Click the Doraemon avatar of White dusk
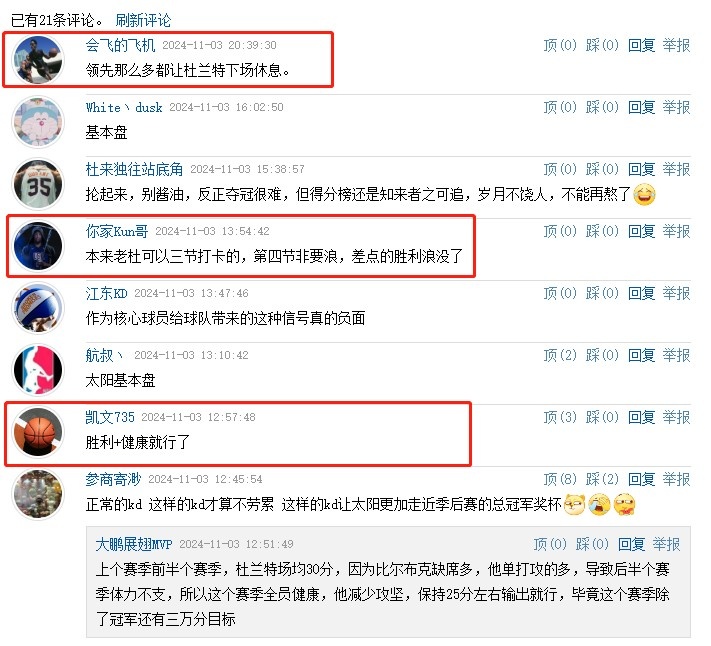Screen dimensions: 711x646 [x=38, y=122]
